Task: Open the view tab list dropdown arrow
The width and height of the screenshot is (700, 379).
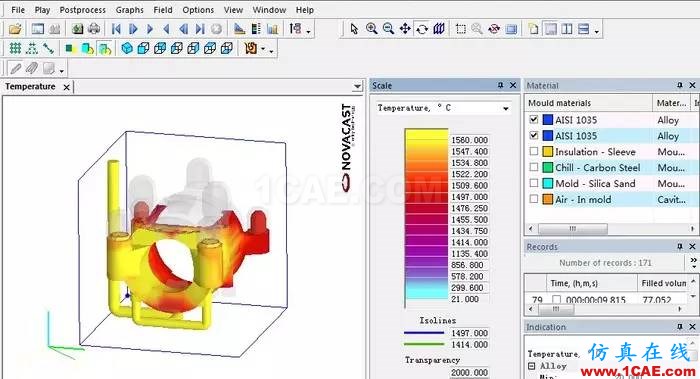Action: point(357,86)
